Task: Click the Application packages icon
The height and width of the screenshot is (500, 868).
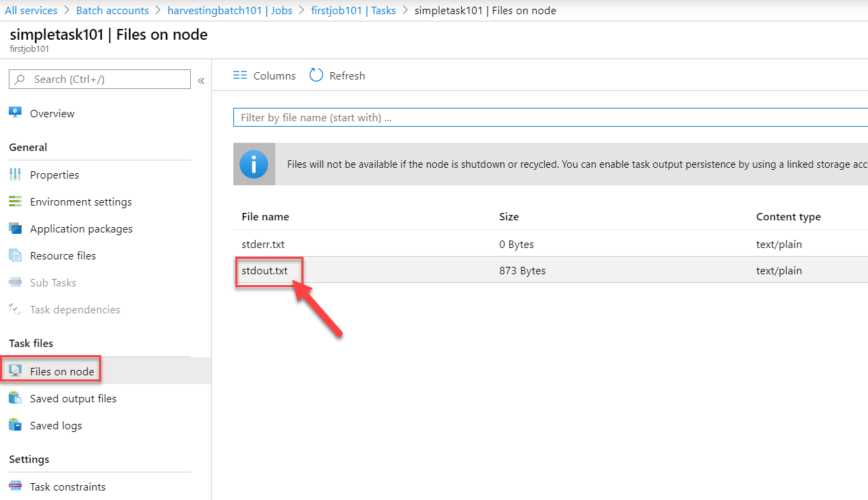Action: [x=16, y=228]
